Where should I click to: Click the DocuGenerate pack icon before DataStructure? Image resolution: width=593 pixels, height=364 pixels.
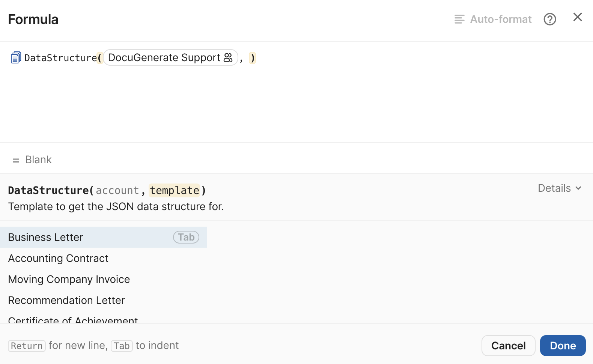[x=16, y=58]
